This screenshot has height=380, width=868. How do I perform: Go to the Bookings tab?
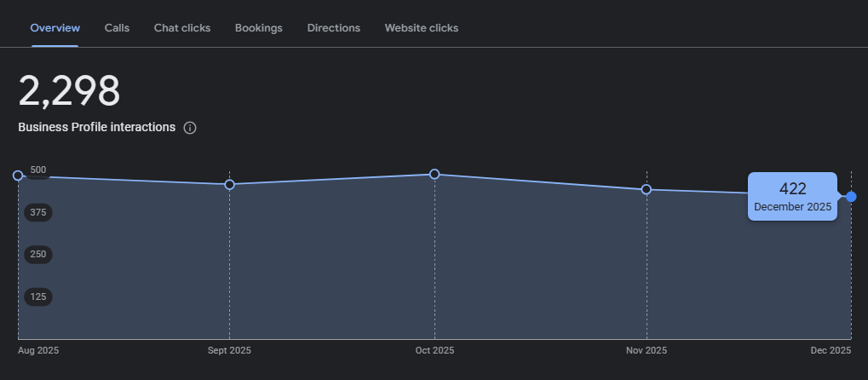[x=259, y=28]
